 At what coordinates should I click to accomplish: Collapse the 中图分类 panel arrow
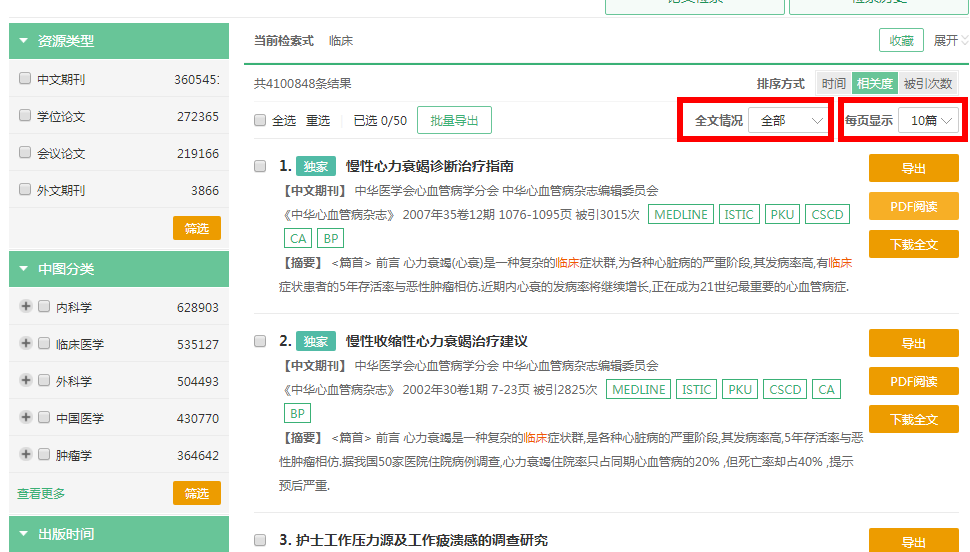[23, 269]
